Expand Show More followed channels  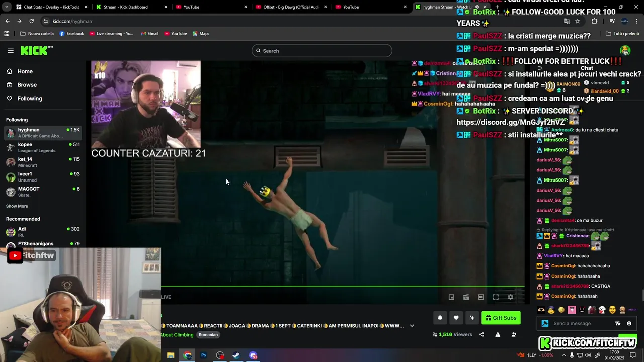pos(17,206)
